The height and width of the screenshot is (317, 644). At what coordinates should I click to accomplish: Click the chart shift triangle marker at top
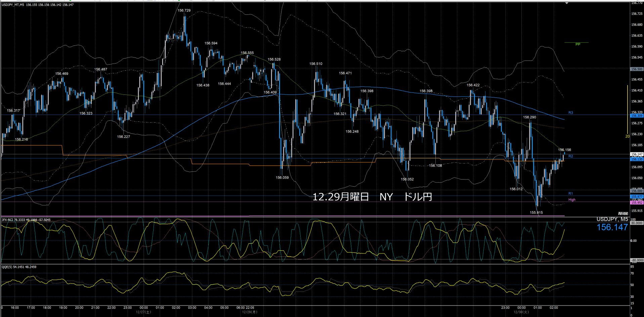[x=567, y=3]
